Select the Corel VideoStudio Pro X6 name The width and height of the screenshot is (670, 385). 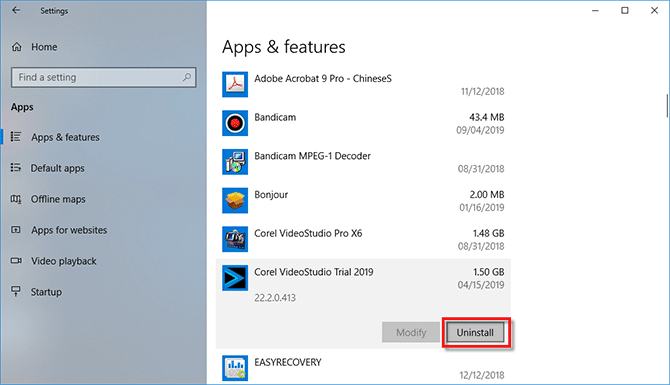tap(308, 233)
